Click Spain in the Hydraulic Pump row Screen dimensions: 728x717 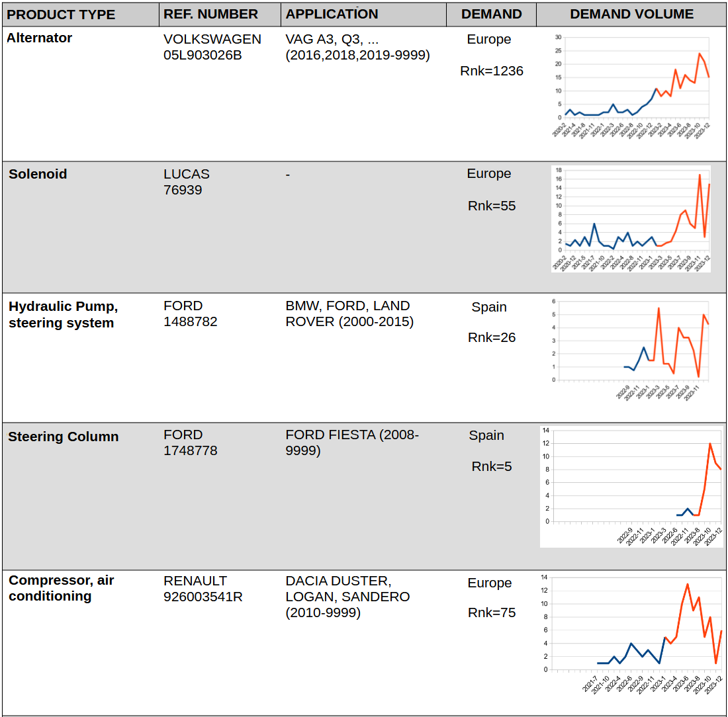coord(489,307)
